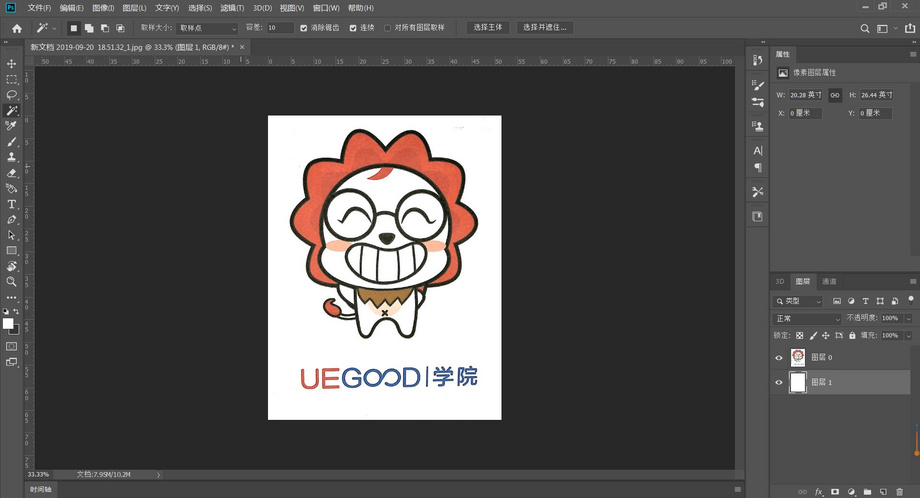
Task: Select the Eraser tool
Action: coord(11,173)
